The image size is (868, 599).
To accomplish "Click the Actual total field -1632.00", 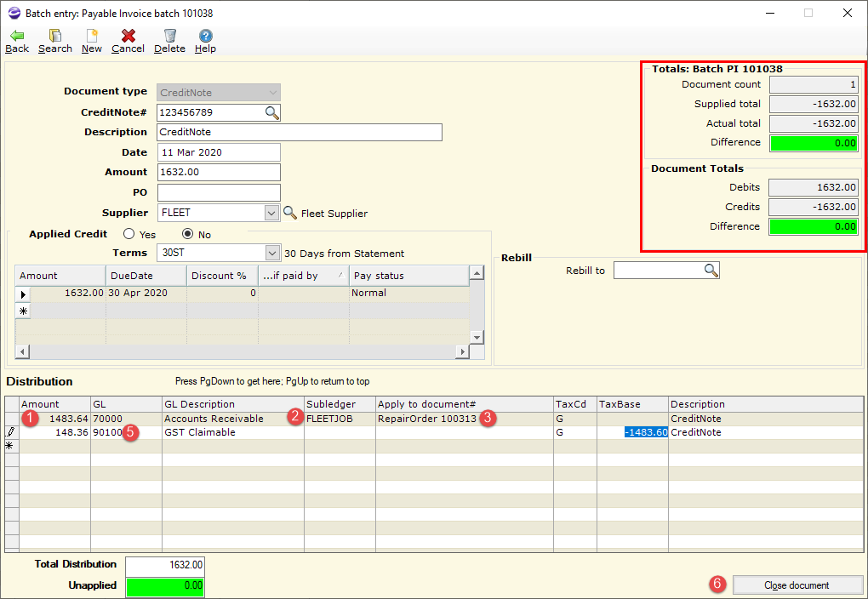I will click(814, 123).
